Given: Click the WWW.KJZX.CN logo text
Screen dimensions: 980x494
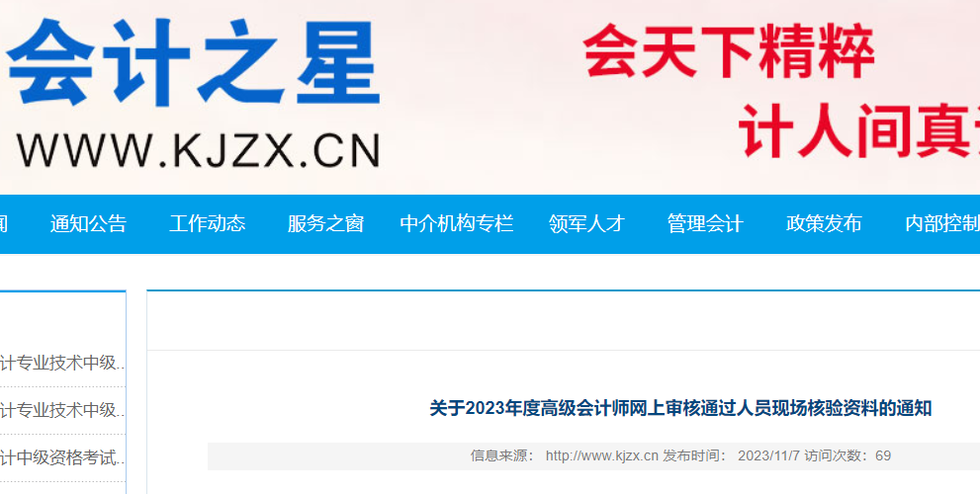Looking at the screenshot, I should (199, 150).
